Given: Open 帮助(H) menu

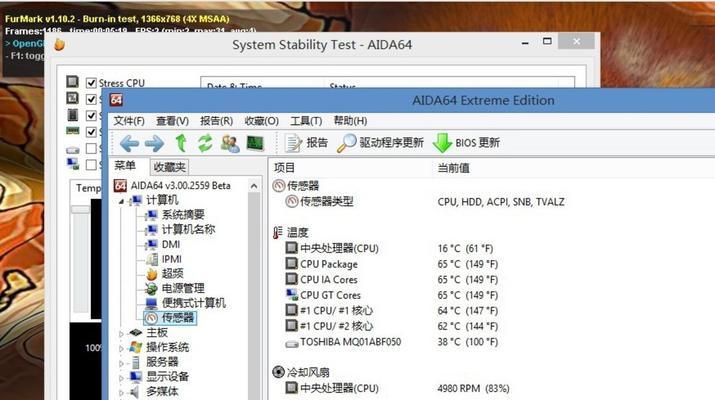Looking at the screenshot, I should click(350, 121).
